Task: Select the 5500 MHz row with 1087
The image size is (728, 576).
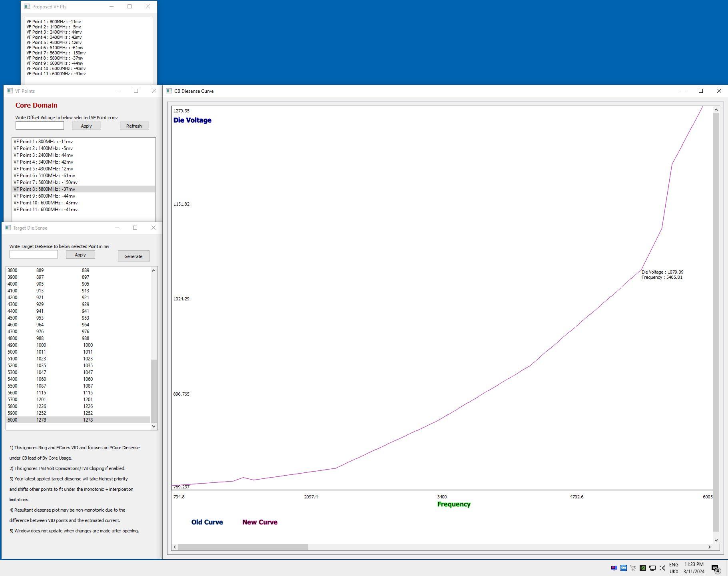Action: (x=78, y=386)
